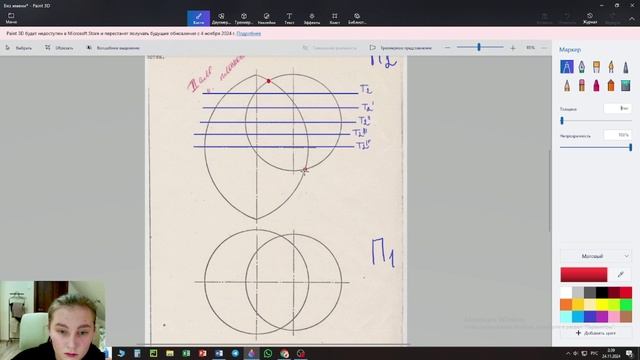
Task: Select the Watercolor brush
Action: [611, 67]
